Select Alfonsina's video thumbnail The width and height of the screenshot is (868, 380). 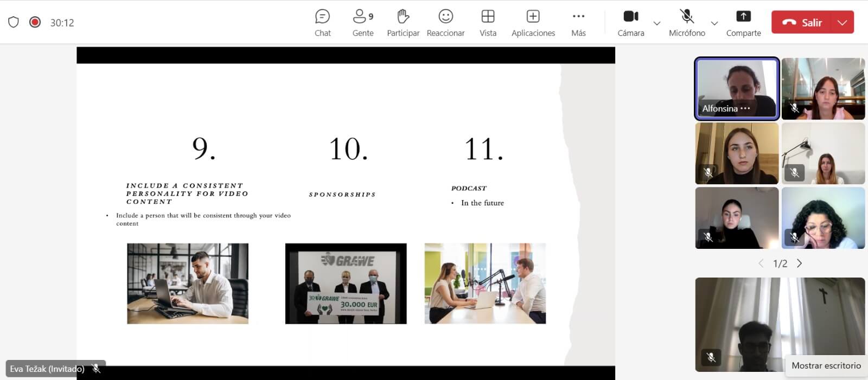tap(737, 84)
